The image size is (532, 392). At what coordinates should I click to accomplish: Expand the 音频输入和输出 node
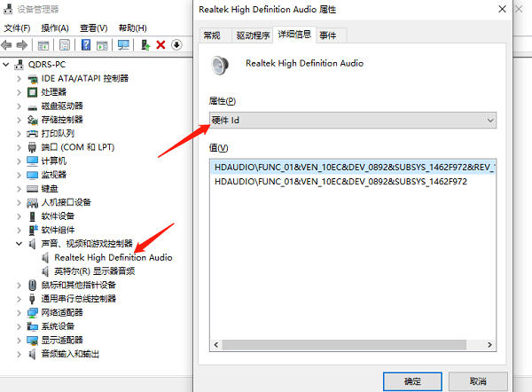(x=19, y=354)
